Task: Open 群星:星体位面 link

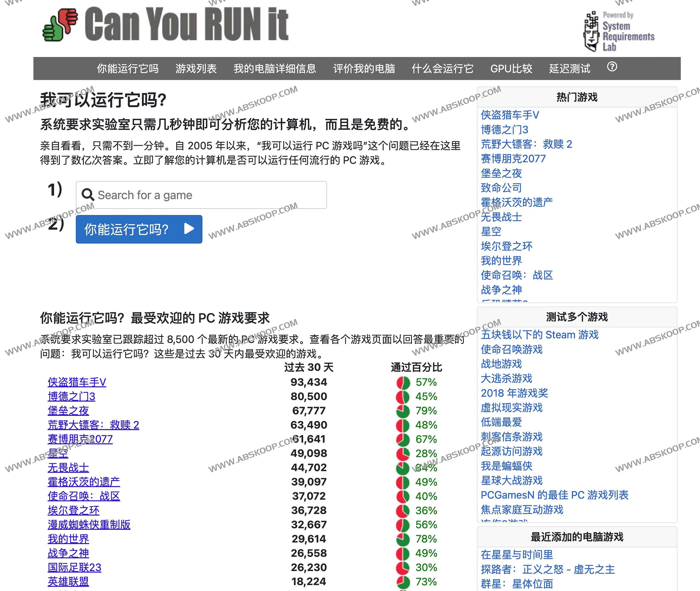Action: 517,584
